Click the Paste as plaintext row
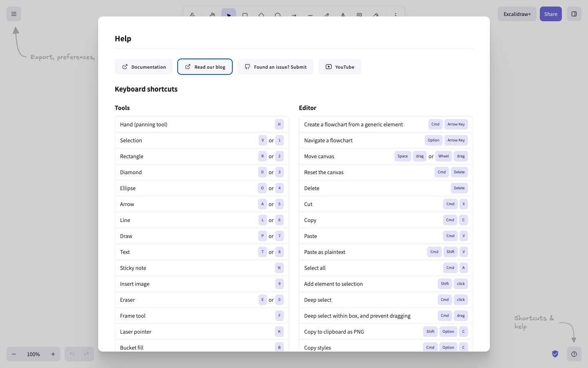 click(x=386, y=252)
